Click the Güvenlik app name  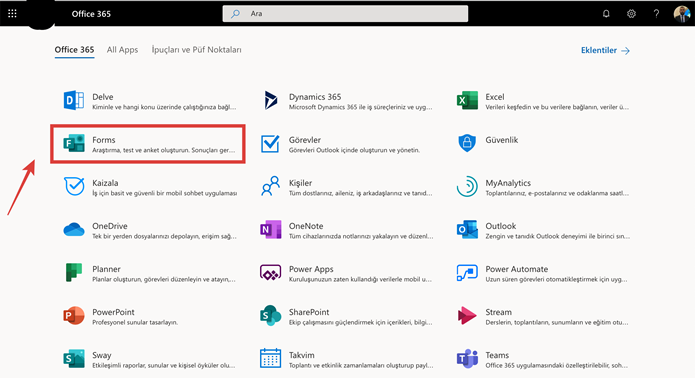[x=502, y=140]
